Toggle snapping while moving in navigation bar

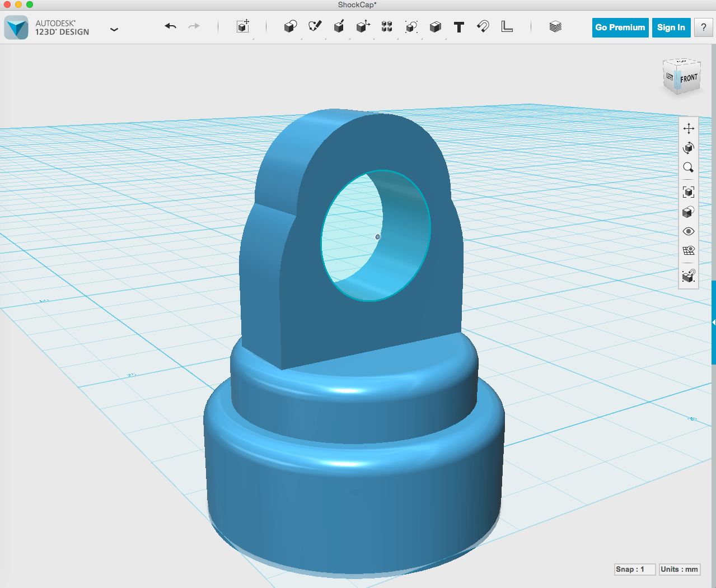point(689,276)
